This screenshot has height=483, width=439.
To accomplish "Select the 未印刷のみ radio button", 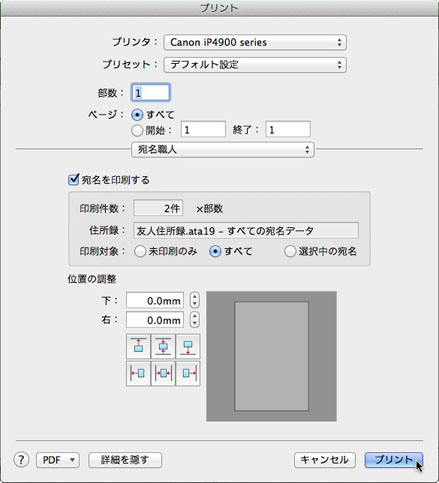I will coord(140,251).
